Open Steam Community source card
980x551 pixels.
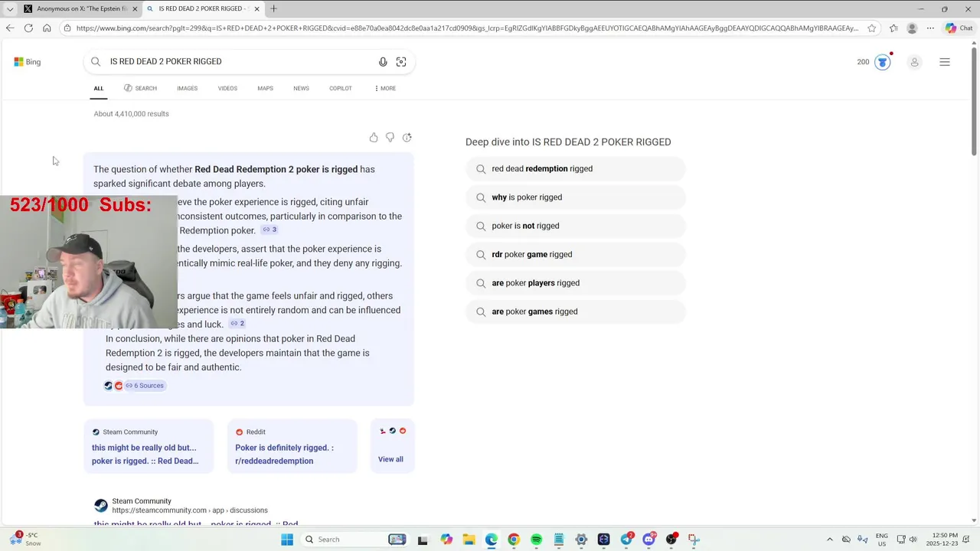coord(148,446)
